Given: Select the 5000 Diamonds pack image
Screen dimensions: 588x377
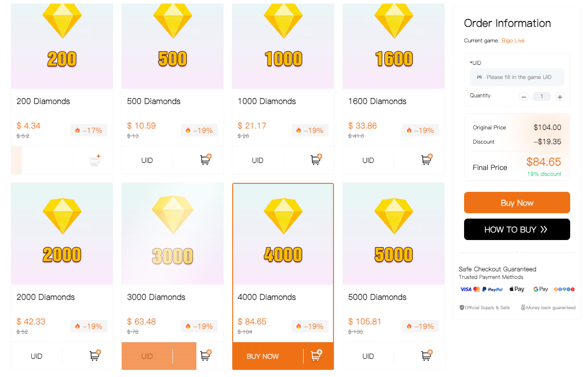Looking at the screenshot, I should [394, 233].
